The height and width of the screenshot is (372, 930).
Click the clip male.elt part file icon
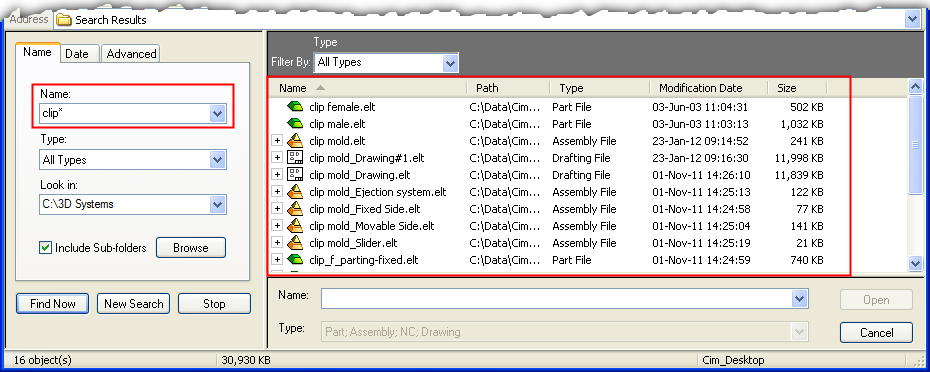coord(295,124)
